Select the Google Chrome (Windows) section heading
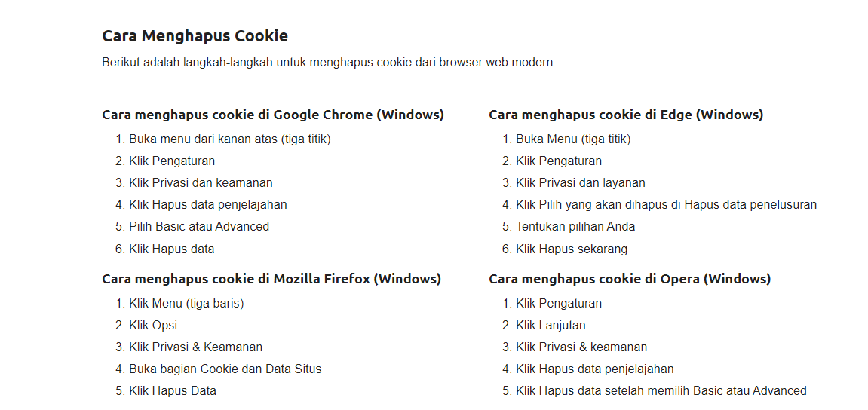Viewport: 868px width, 410px height. pos(273,115)
